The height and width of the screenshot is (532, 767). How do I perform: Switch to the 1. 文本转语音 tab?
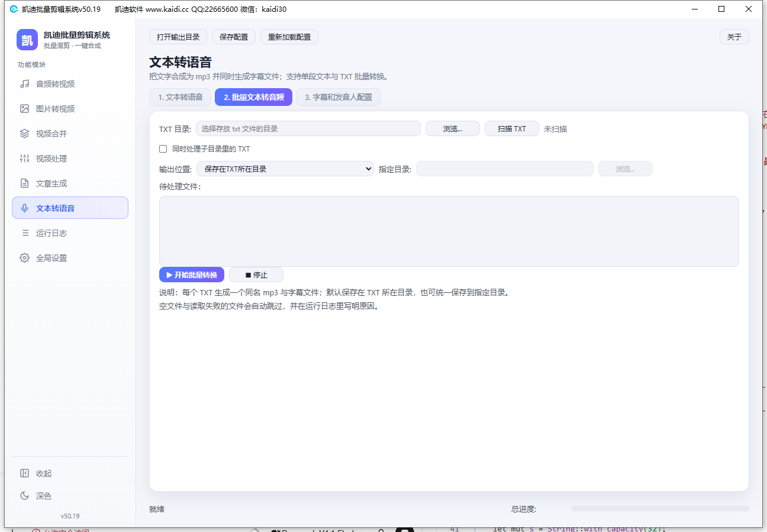click(181, 97)
